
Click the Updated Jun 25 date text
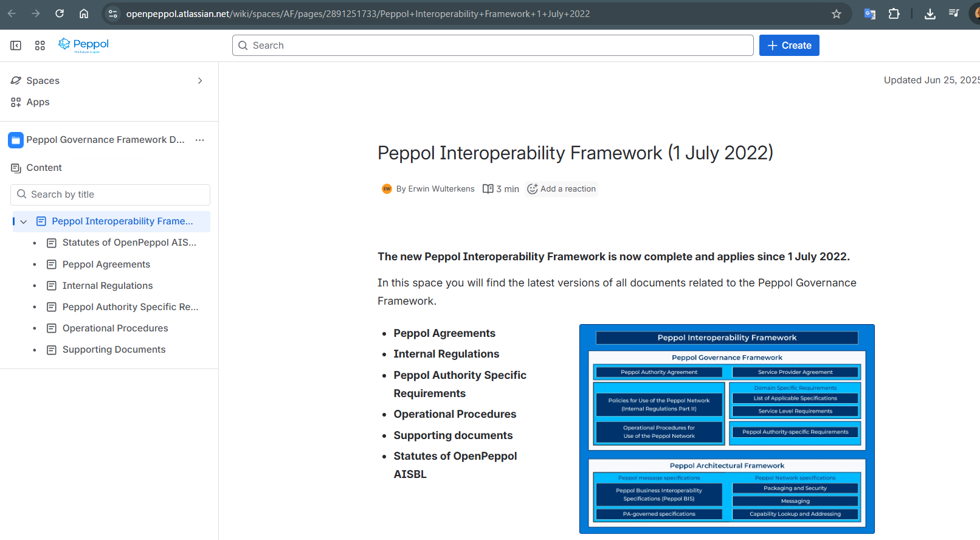coord(932,80)
